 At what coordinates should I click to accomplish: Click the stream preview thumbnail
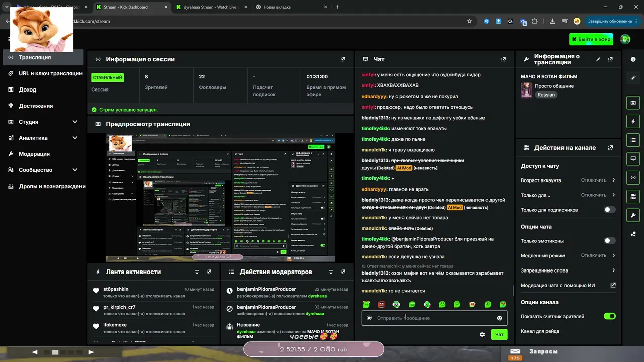[x=220, y=198]
